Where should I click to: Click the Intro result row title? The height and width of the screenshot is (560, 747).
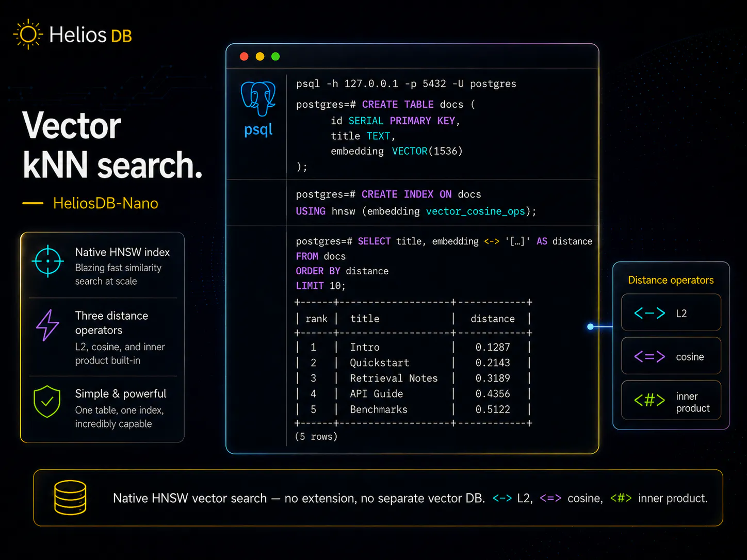pos(365,348)
